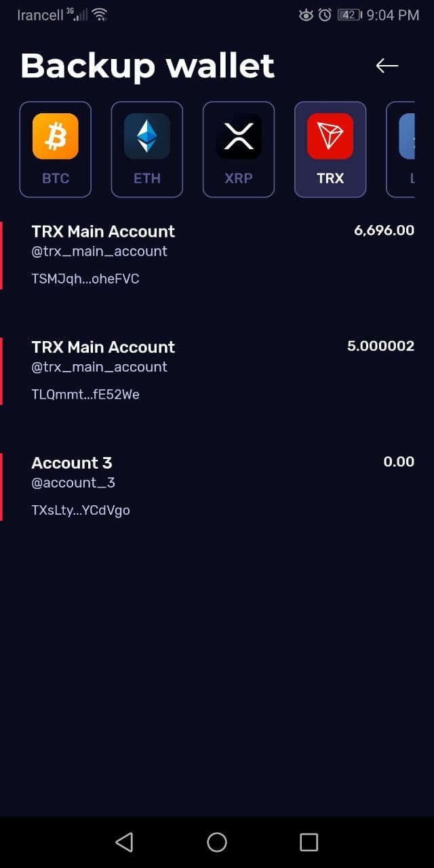
Task: Select the BTC Bitcoin icon
Action: tap(55, 136)
